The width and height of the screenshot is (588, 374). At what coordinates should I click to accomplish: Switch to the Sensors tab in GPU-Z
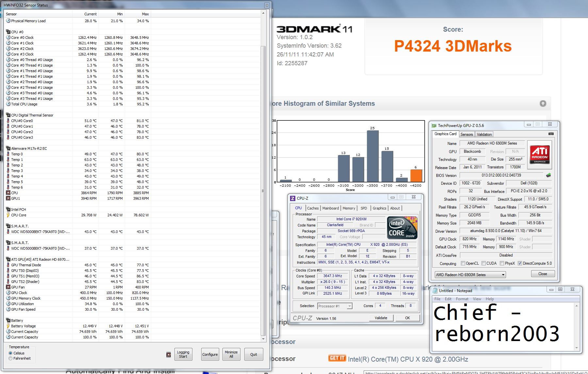(466, 134)
